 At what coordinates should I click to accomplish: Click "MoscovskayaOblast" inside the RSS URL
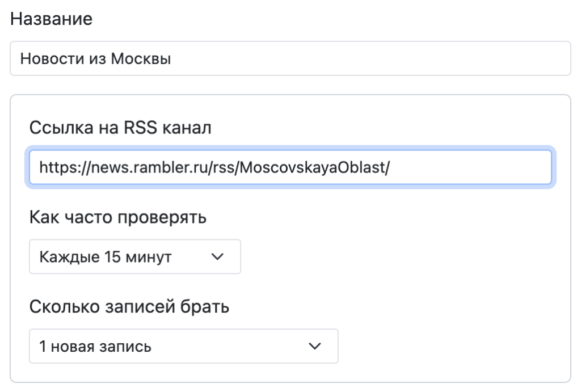[311, 167]
